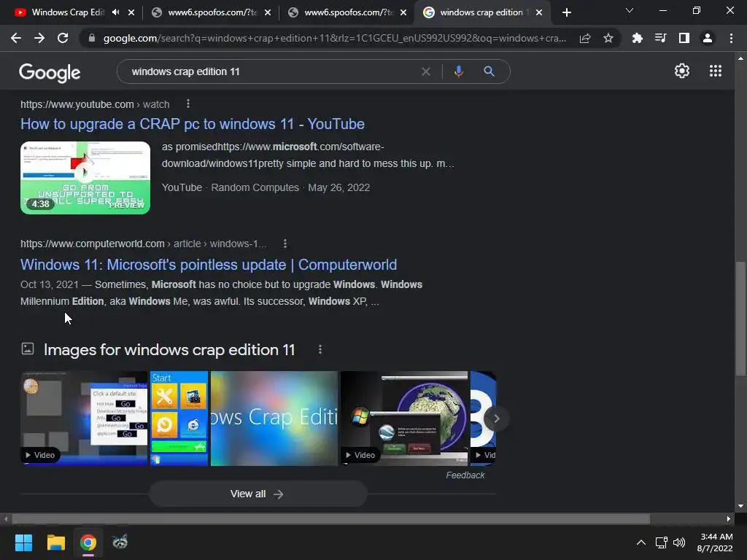Open Windows Start menu
The image size is (747, 560).
[x=23, y=542]
